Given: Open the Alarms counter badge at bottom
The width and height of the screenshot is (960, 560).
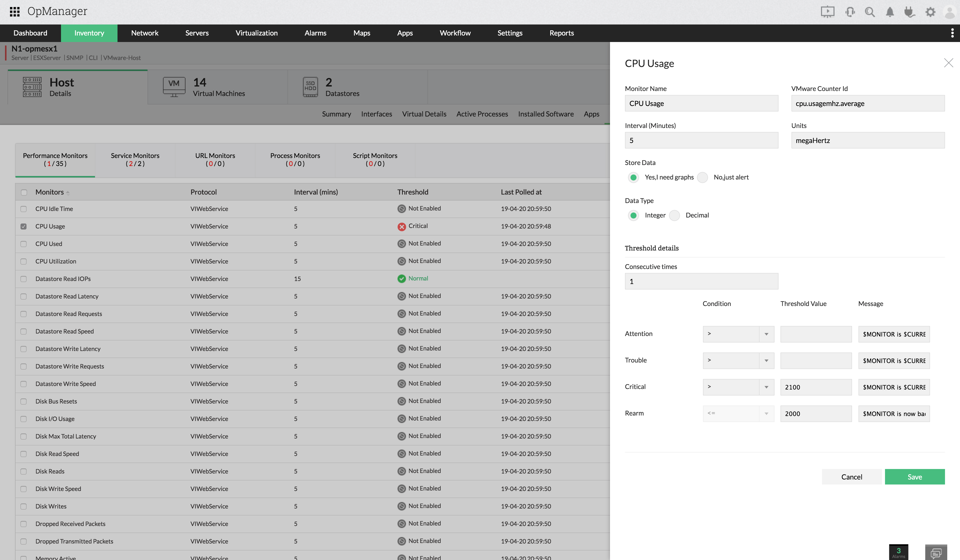Looking at the screenshot, I should pyautogui.click(x=898, y=552).
